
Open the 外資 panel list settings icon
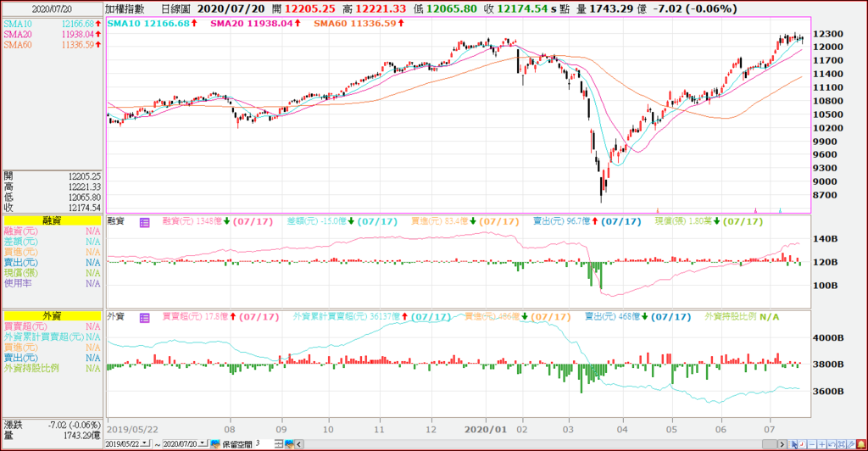click(x=144, y=318)
